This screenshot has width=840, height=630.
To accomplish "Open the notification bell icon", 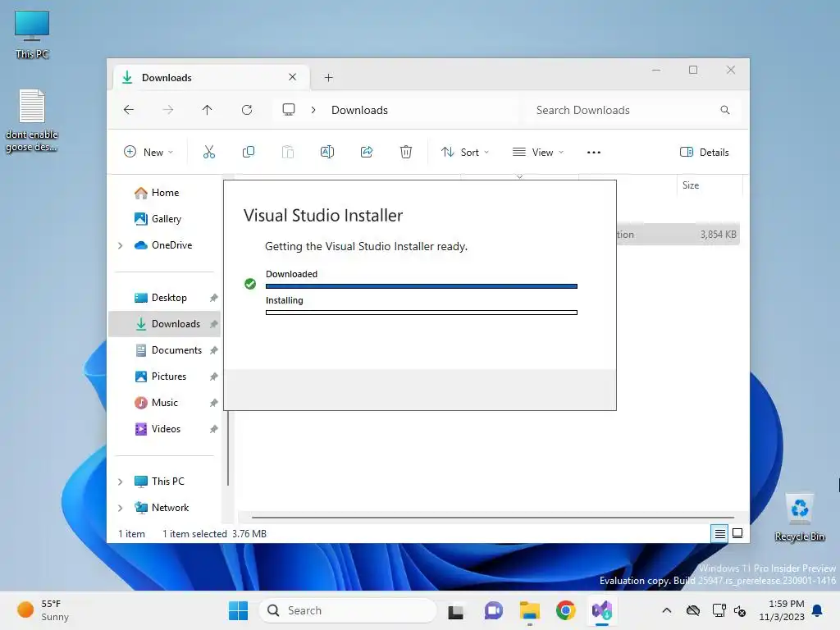I will coord(818,610).
